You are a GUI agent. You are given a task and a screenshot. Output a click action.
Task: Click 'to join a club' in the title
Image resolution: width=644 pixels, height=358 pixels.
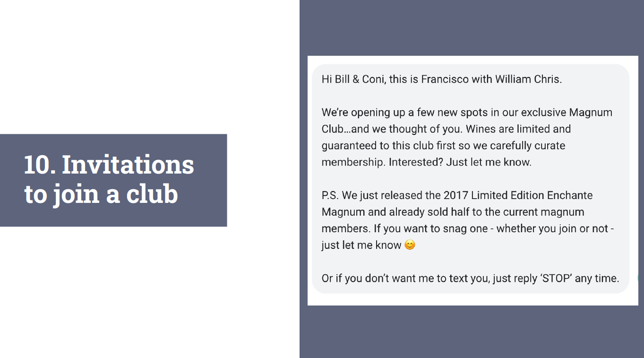pos(101,194)
